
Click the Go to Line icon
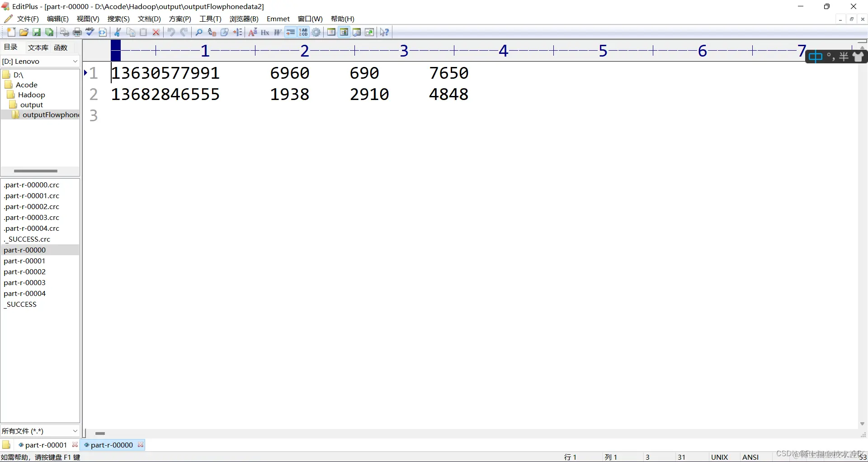tap(238, 32)
